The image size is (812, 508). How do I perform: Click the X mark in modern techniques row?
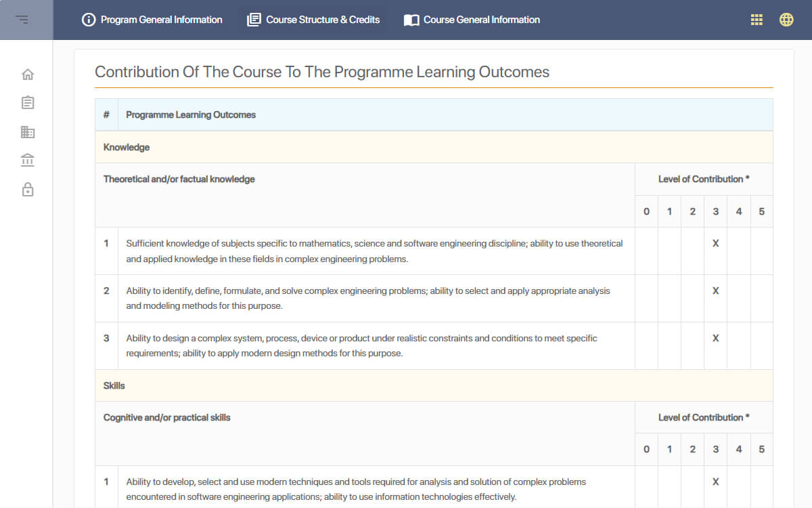point(716,482)
